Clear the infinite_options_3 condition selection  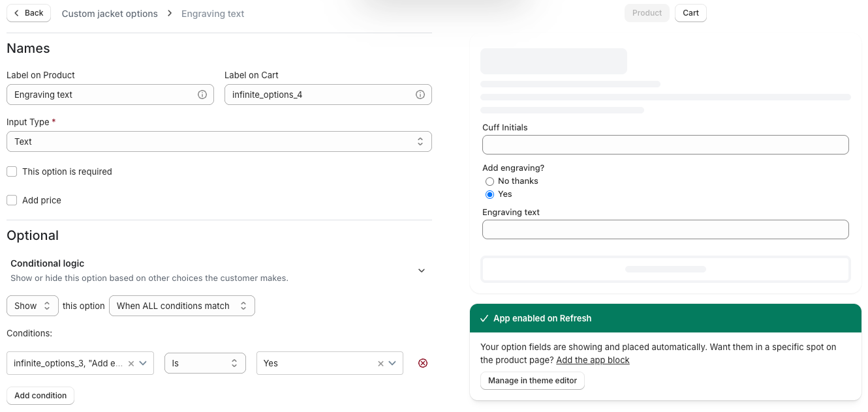point(131,364)
